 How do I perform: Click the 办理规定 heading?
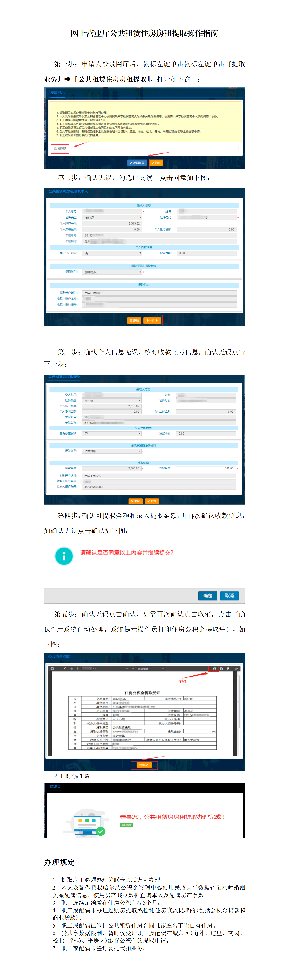(59, 862)
